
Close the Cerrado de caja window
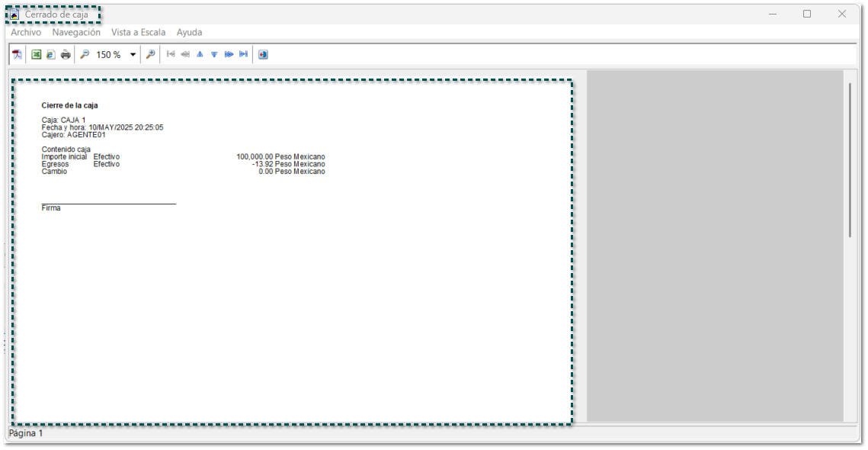[842, 14]
